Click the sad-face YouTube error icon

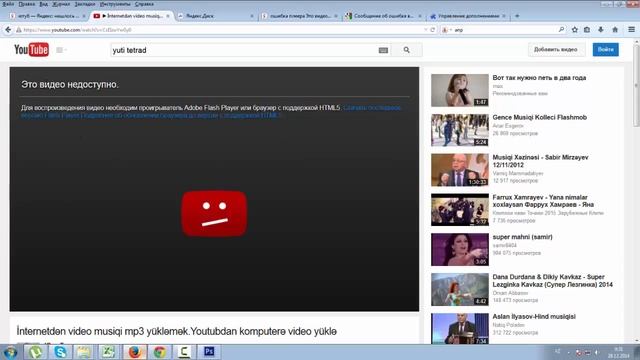click(x=214, y=213)
